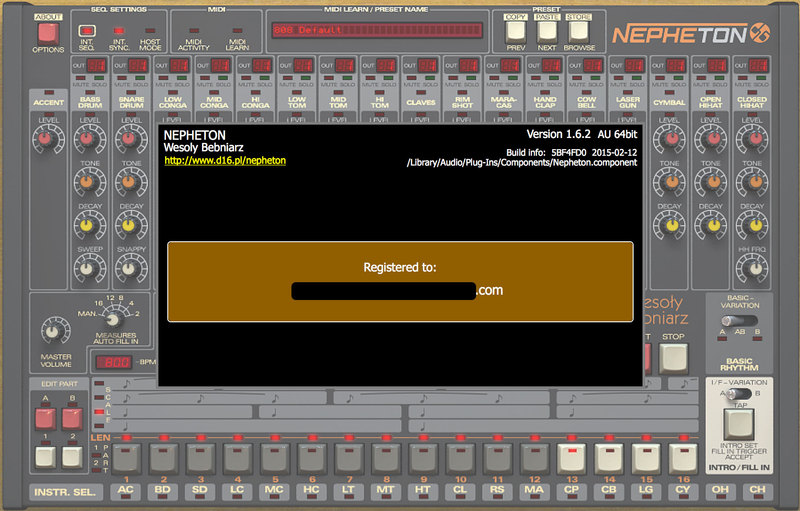The height and width of the screenshot is (511, 800).
Task: Click the Low Conga output display
Action: click(179, 65)
